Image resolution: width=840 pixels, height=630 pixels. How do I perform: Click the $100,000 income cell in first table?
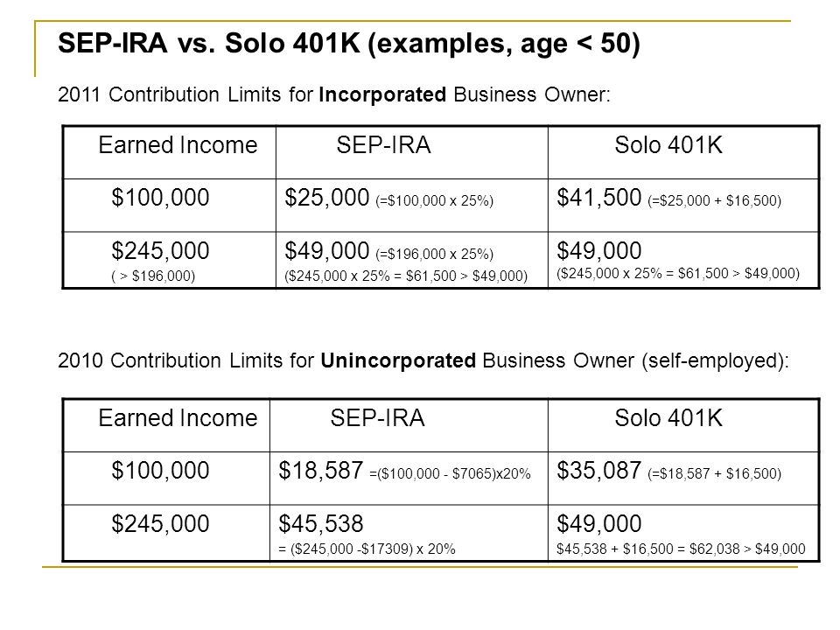[169, 206]
